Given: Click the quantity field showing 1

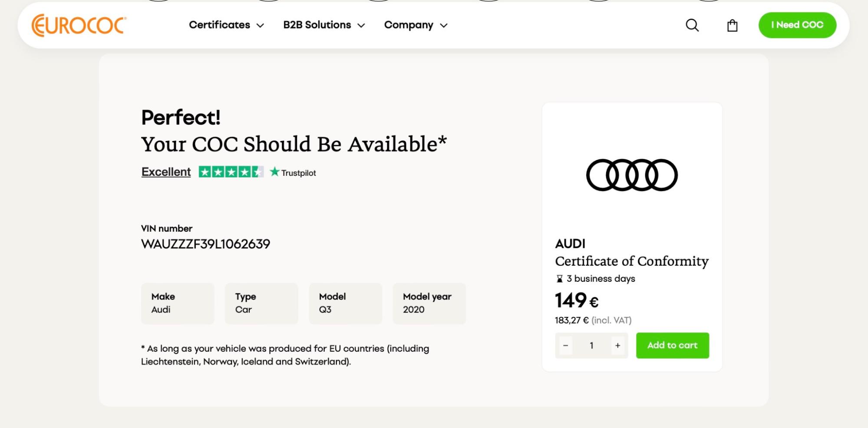Looking at the screenshot, I should (x=591, y=346).
